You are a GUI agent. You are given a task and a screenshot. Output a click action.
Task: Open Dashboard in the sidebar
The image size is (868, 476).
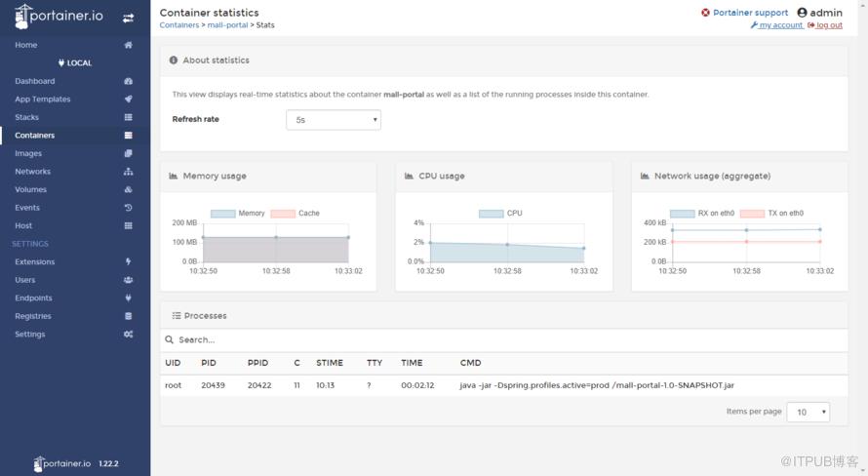click(35, 81)
